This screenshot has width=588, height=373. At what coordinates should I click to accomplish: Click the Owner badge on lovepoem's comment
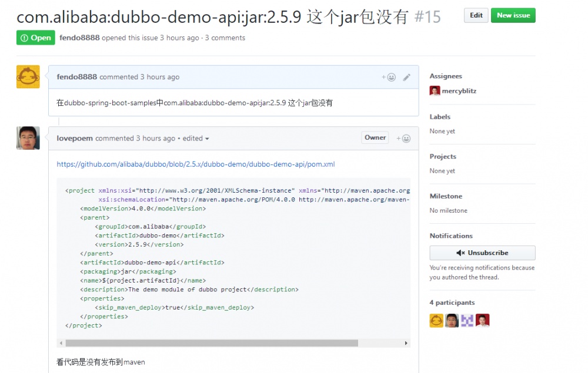[x=375, y=137]
